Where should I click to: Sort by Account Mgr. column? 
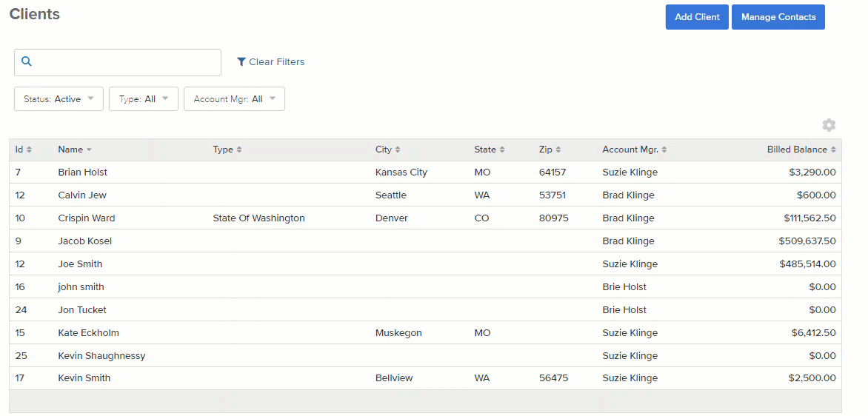635,150
